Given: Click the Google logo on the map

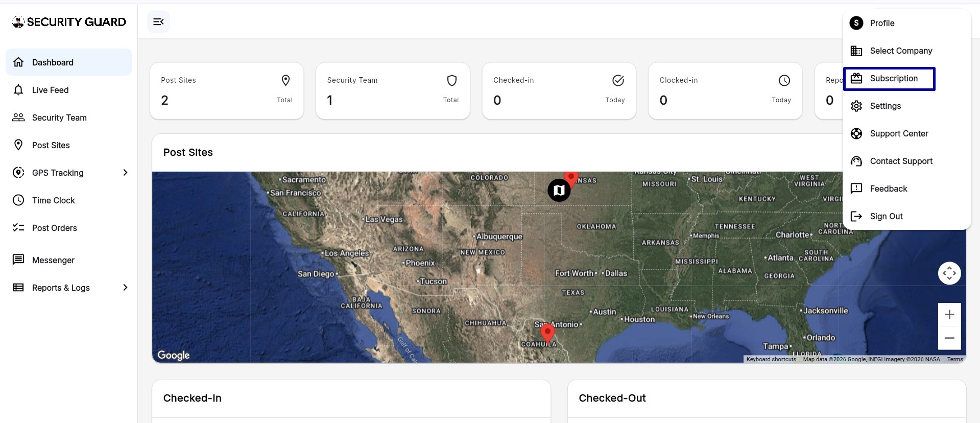Looking at the screenshot, I should [174, 355].
